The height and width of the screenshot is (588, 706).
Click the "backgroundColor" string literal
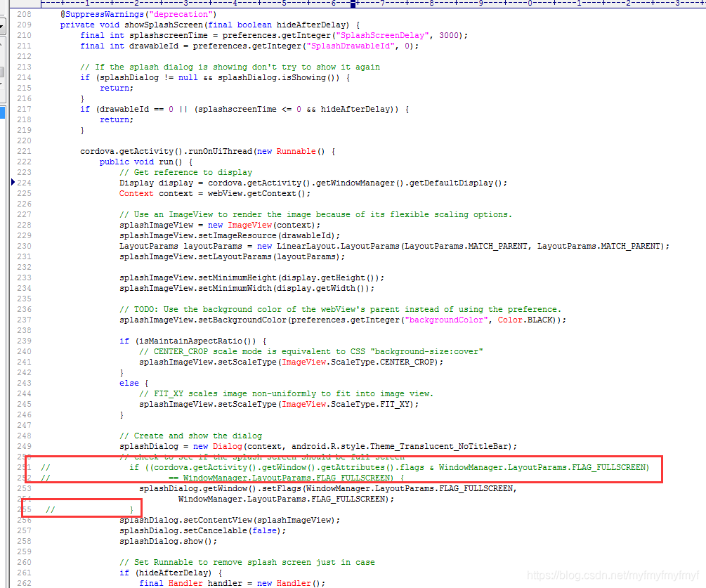[x=446, y=320]
